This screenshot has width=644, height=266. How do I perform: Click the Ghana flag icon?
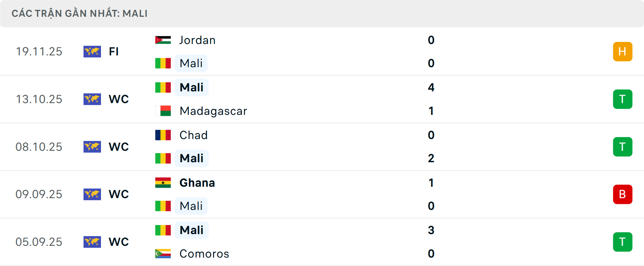click(x=163, y=183)
